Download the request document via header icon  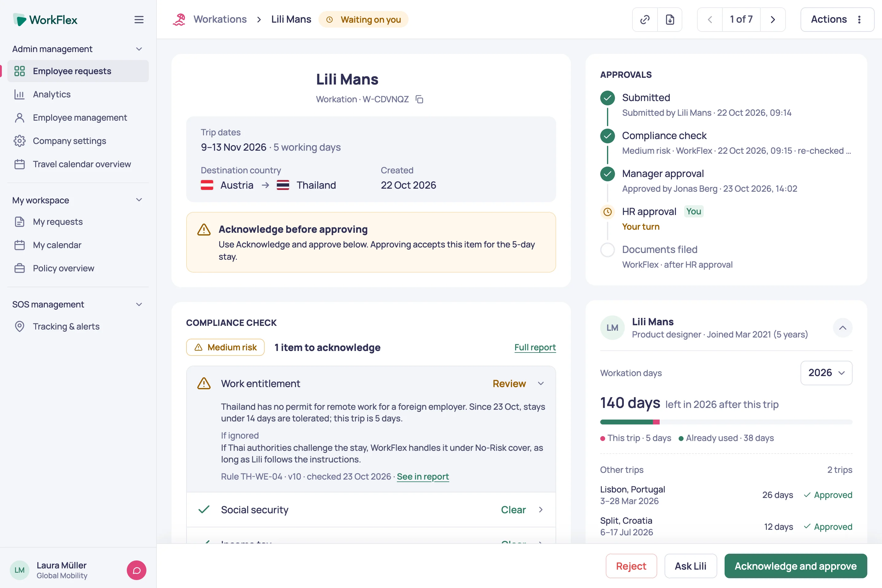coord(670,20)
